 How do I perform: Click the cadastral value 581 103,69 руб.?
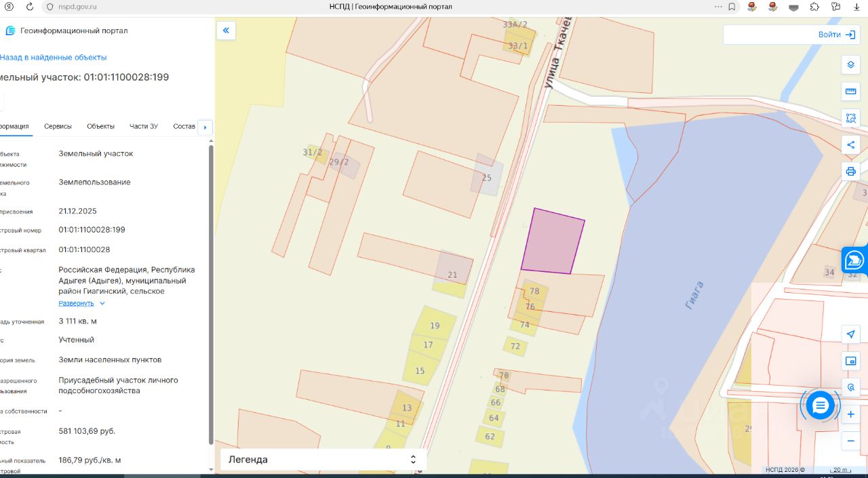pos(87,431)
